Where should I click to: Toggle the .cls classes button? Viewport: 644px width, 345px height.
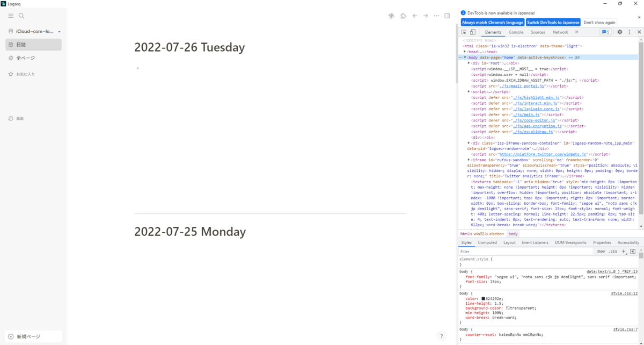tap(613, 251)
